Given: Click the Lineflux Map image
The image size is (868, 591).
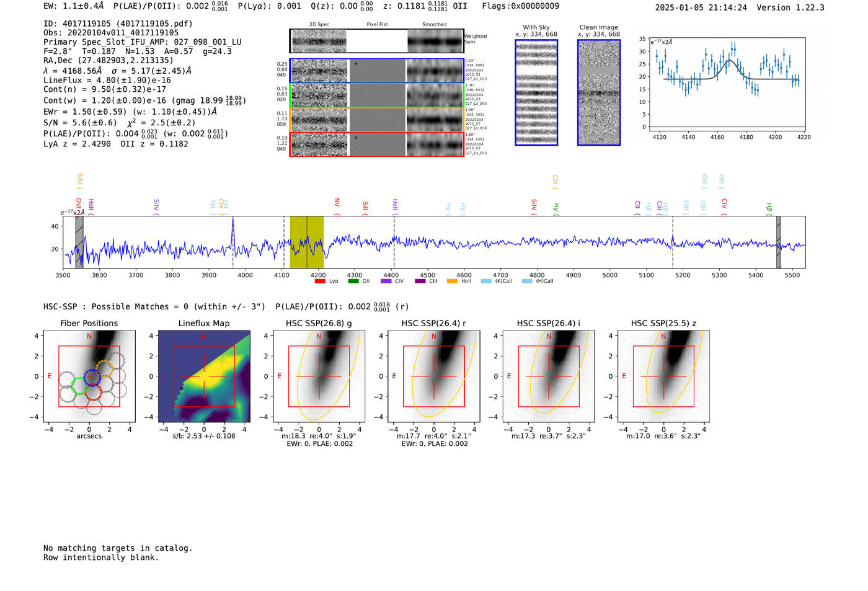Looking at the screenshot, I should pos(204,376).
